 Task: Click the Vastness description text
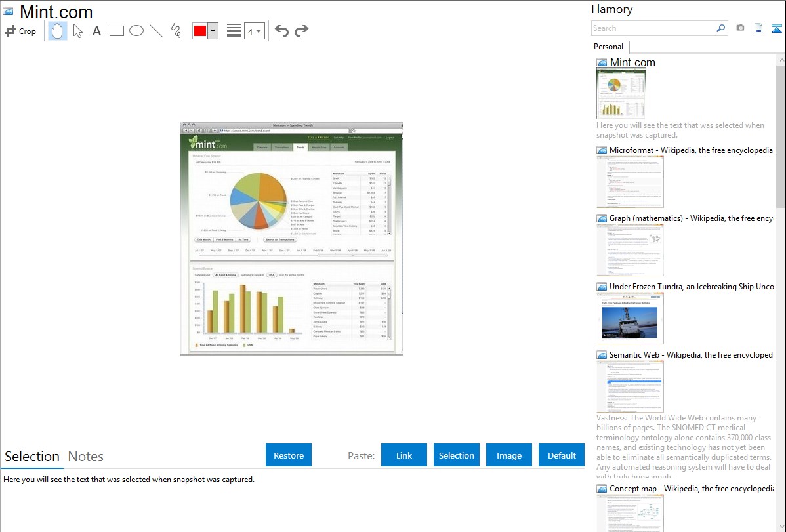tap(684, 447)
